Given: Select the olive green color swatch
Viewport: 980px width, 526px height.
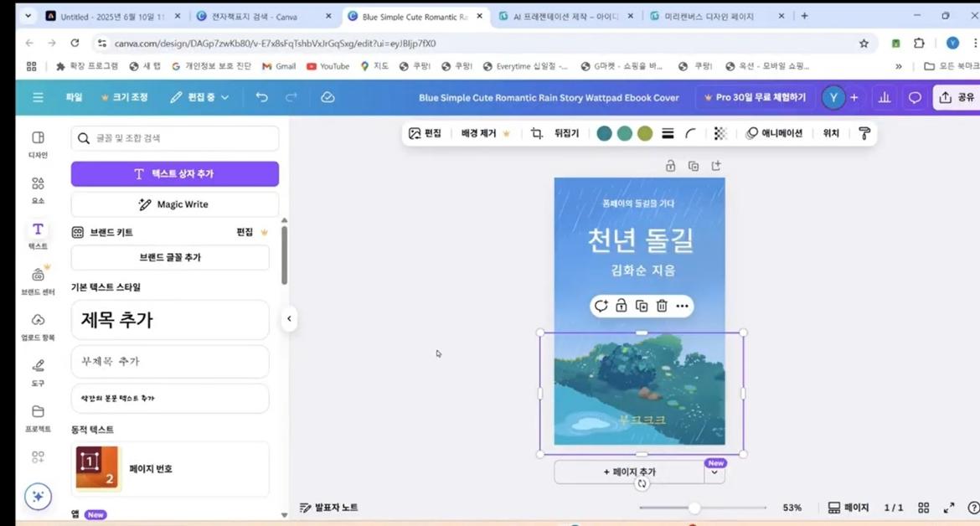Looking at the screenshot, I should (x=645, y=133).
